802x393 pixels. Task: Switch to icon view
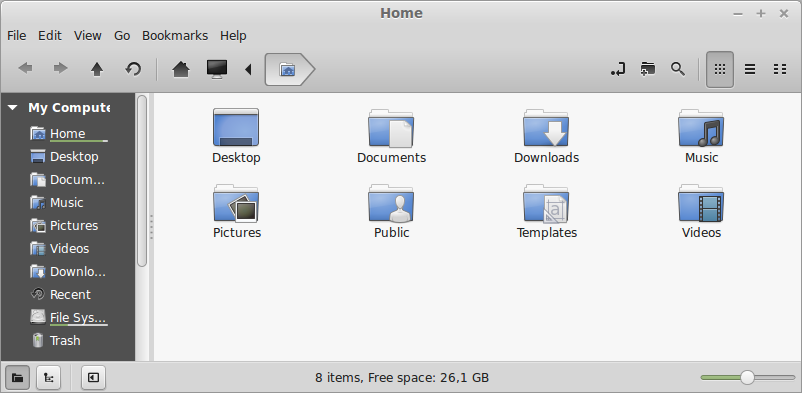tap(720, 69)
